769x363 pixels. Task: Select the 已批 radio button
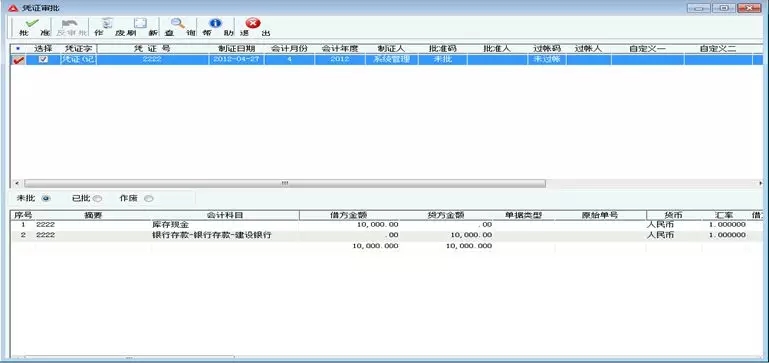[x=98, y=199]
